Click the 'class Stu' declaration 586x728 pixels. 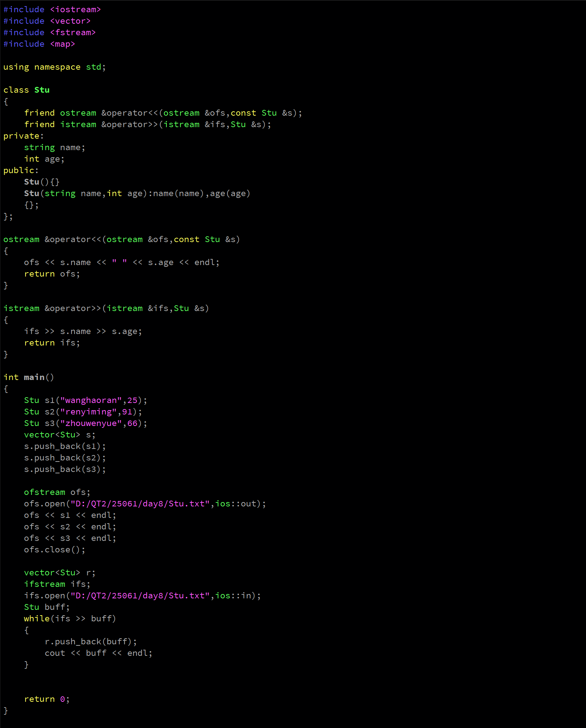(x=27, y=90)
